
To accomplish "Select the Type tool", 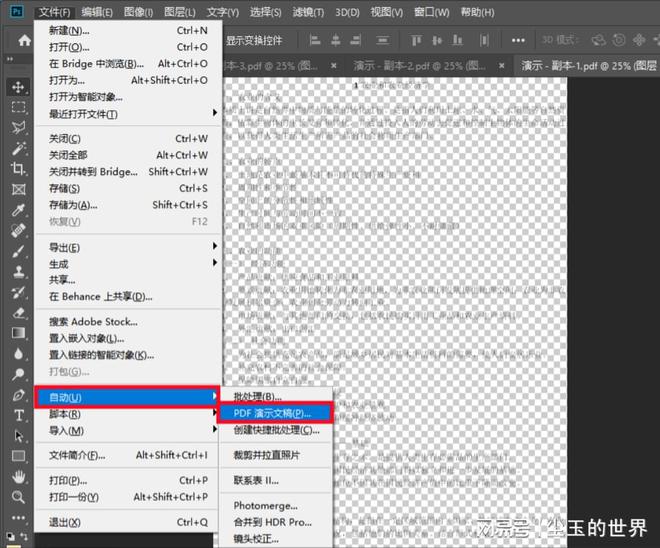I will pyautogui.click(x=18, y=415).
